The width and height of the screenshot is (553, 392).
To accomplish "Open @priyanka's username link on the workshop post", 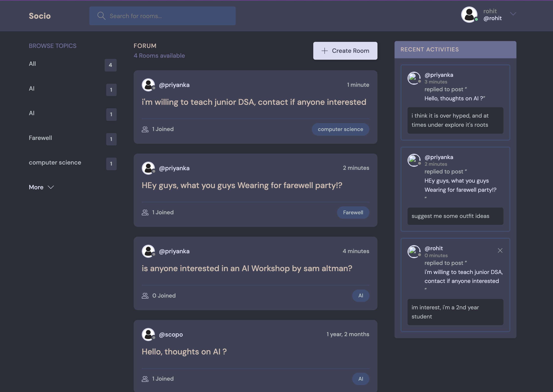I will (x=174, y=251).
